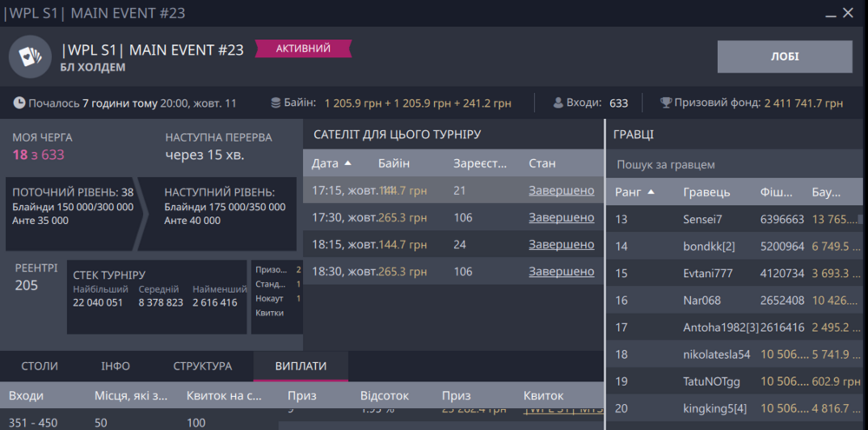Switch to the ІНФО tab

pyautogui.click(x=115, y=366)
